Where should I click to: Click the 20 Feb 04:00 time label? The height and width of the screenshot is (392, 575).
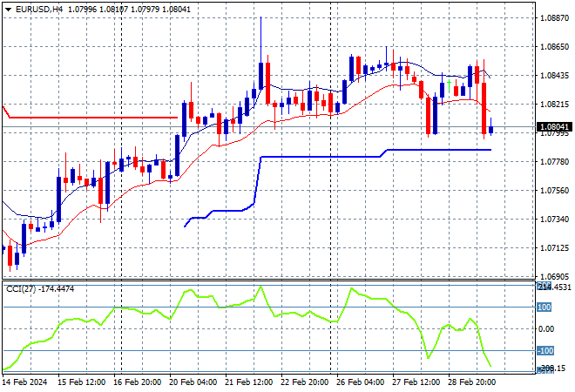[193, 382]
